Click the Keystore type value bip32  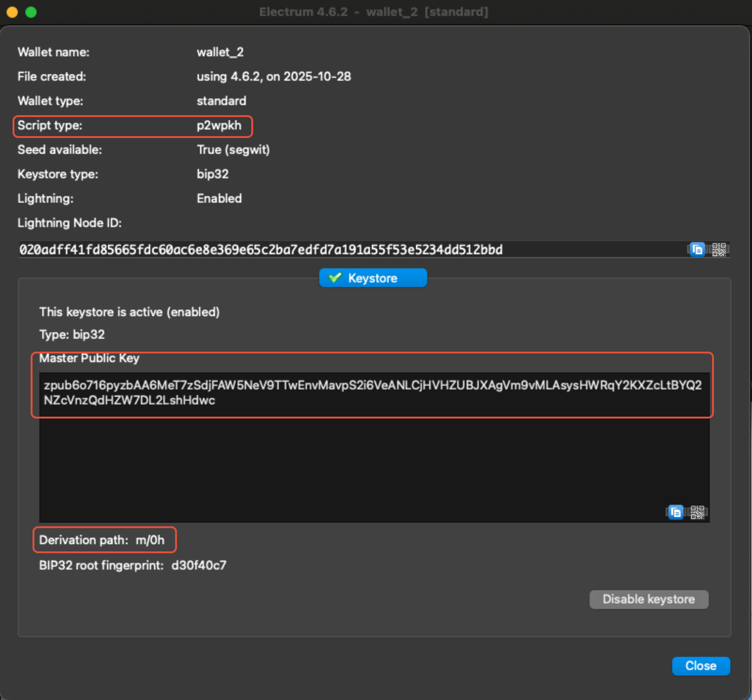213,174
